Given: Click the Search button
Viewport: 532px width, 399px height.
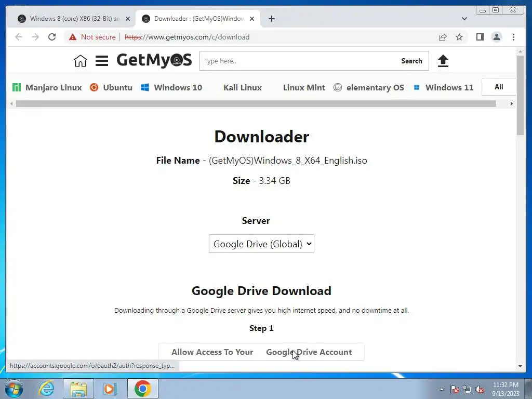Looking at the screenshot, I should coord(411,61).
